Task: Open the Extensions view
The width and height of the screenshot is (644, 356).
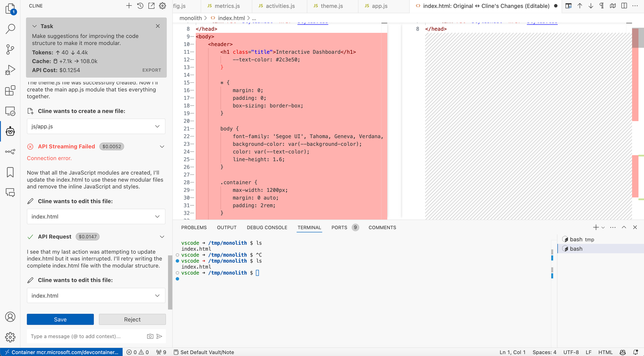Action: (x=10, y=90)
